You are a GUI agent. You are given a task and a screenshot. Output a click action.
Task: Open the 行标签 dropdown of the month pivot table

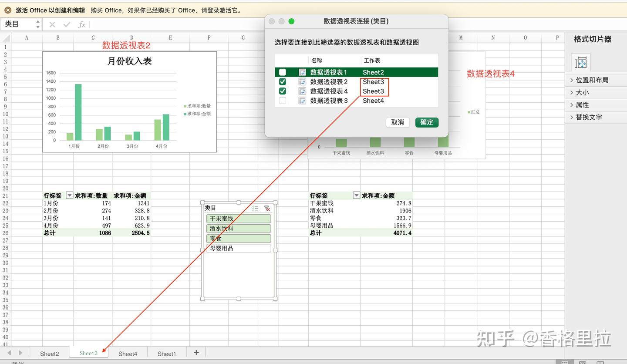click(69, 196)
